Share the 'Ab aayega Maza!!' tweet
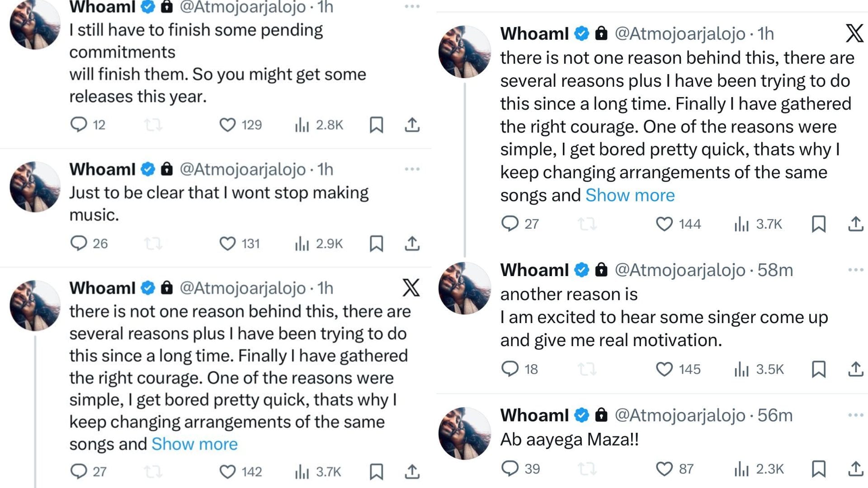Screen dimensions: 868x488 tap(855, 469)
